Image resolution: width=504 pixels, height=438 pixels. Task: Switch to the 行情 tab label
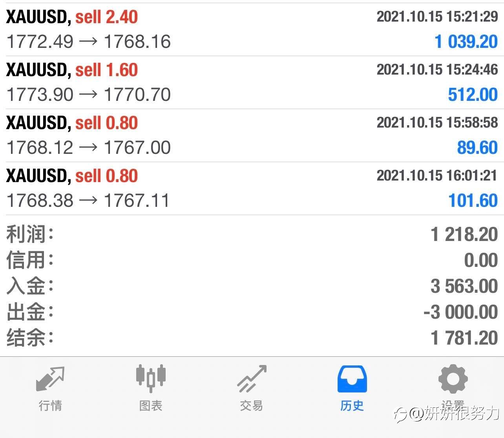tap(50, 405)
